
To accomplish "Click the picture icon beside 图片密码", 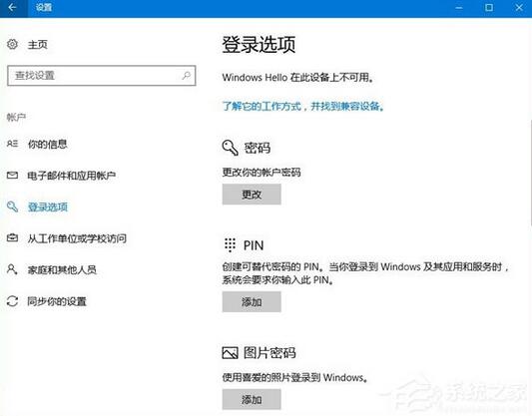I will tap(230, 353).
